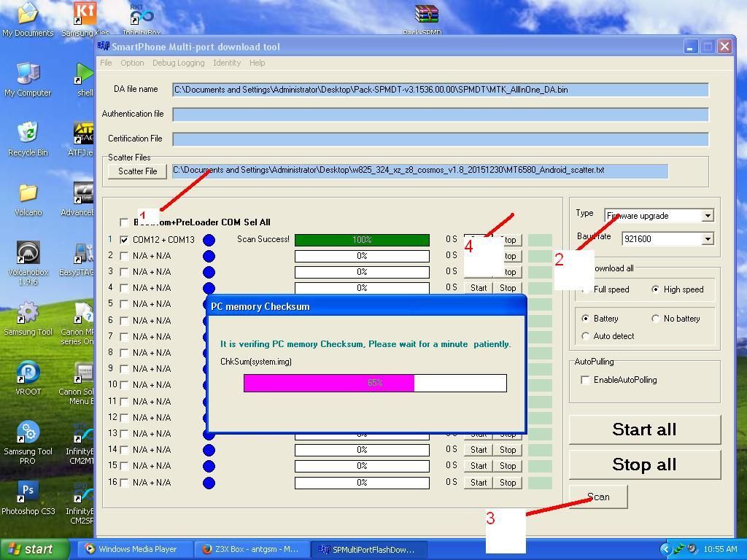Open the File menu

(x=106, y=63)
